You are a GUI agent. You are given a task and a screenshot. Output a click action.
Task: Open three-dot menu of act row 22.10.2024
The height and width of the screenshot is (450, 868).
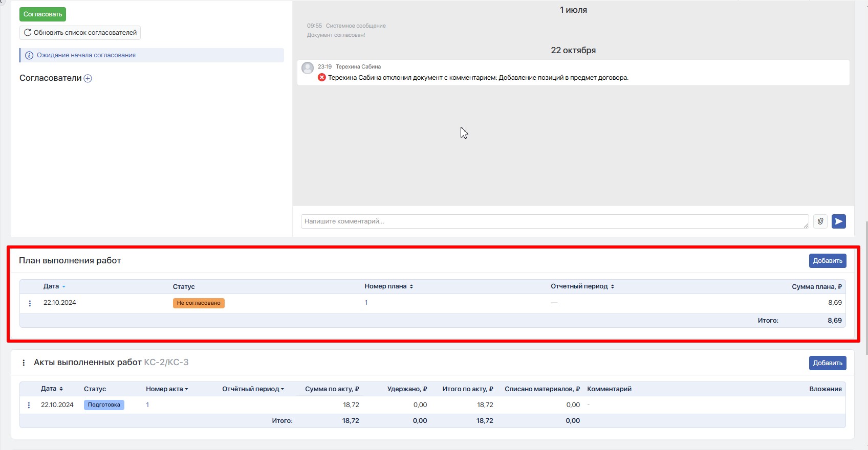coord(29,405)
